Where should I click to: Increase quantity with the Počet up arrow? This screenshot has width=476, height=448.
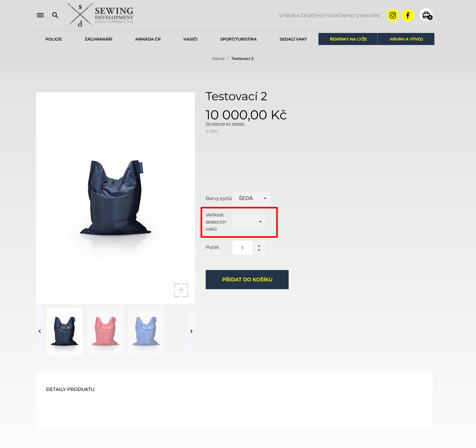259,246
